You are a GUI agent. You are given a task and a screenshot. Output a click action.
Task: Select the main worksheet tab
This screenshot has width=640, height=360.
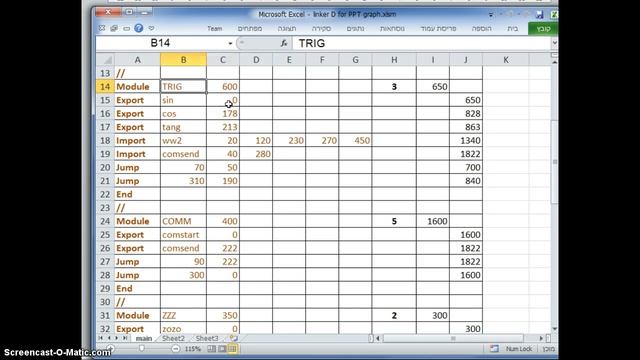coord(144,338)
